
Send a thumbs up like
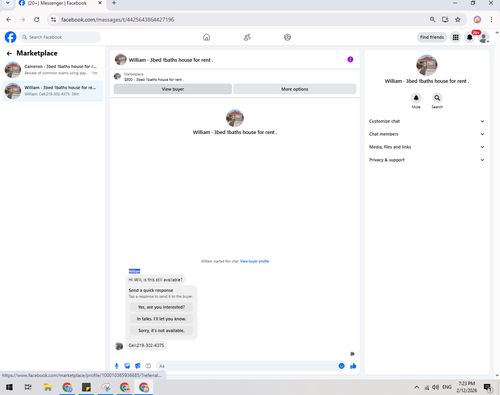coord(353,366)
